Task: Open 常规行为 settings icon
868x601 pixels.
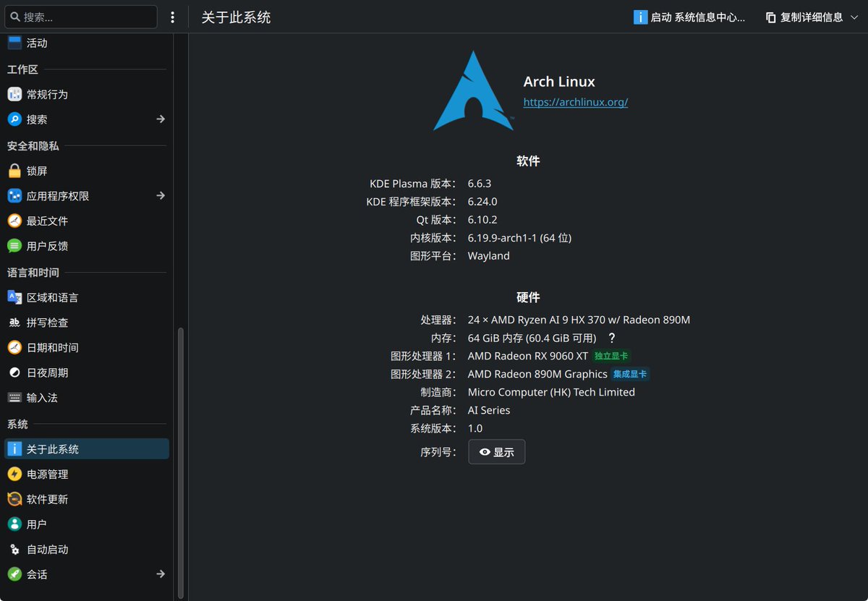Action: click(x=14, y=94)
